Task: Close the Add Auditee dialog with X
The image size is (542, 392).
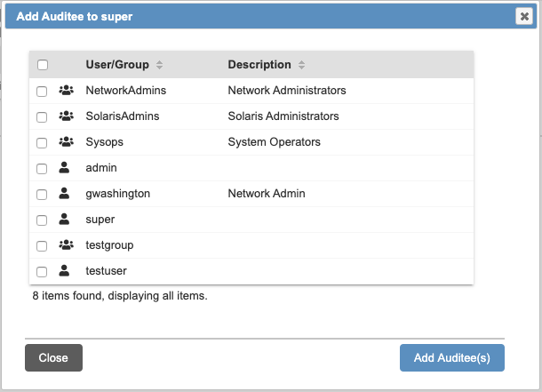Action: [x=524, y=16]
